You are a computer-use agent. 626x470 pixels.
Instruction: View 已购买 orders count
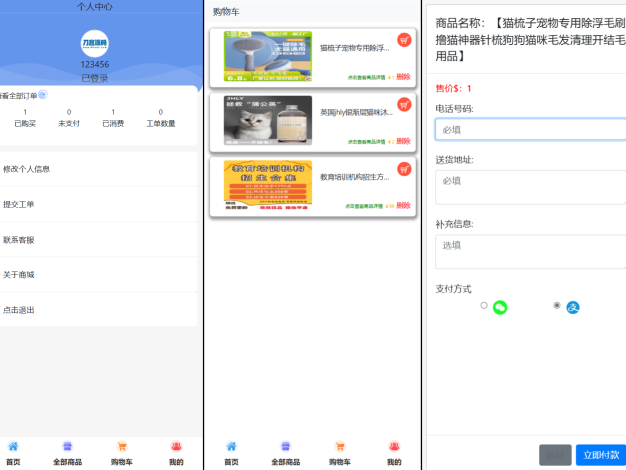tap(25, 118)
